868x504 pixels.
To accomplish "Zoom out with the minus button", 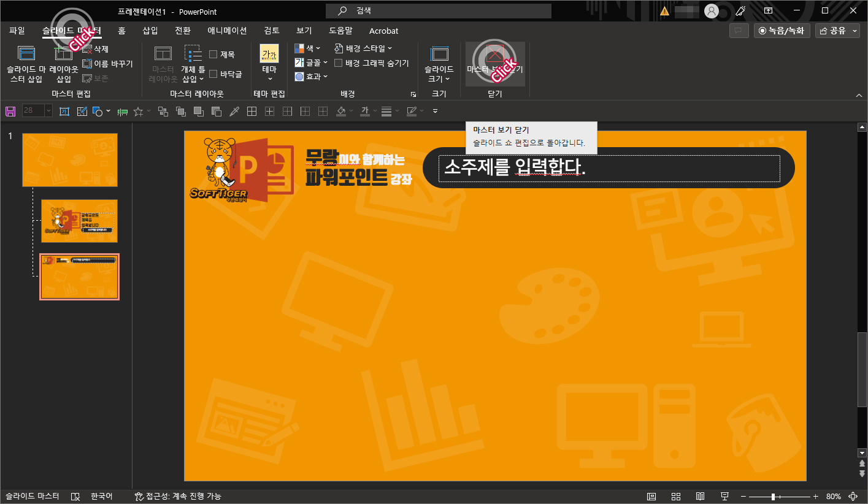I will pos(743,496).
